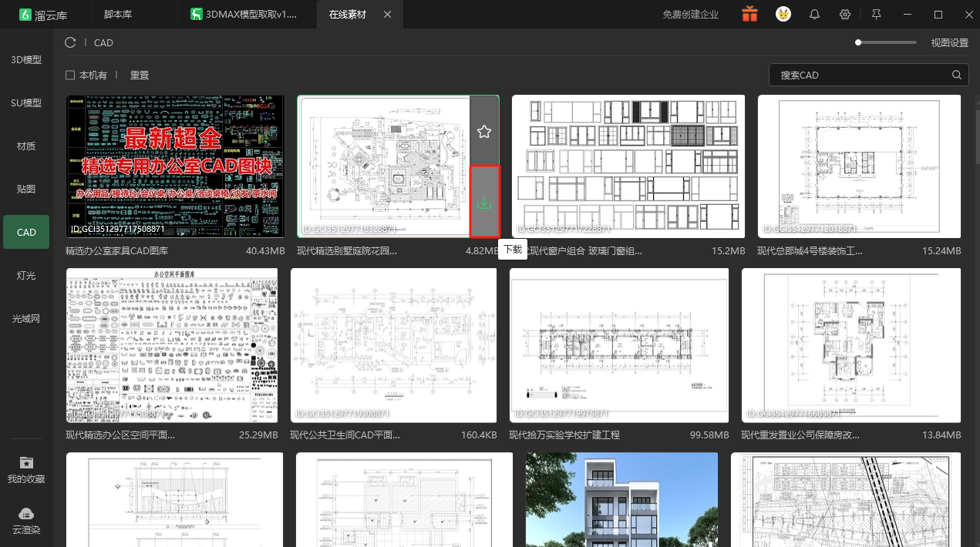Viewport: 980px width, 547px height.
Task: Switch to the 脚本库 tab
Action: (117, 15)
